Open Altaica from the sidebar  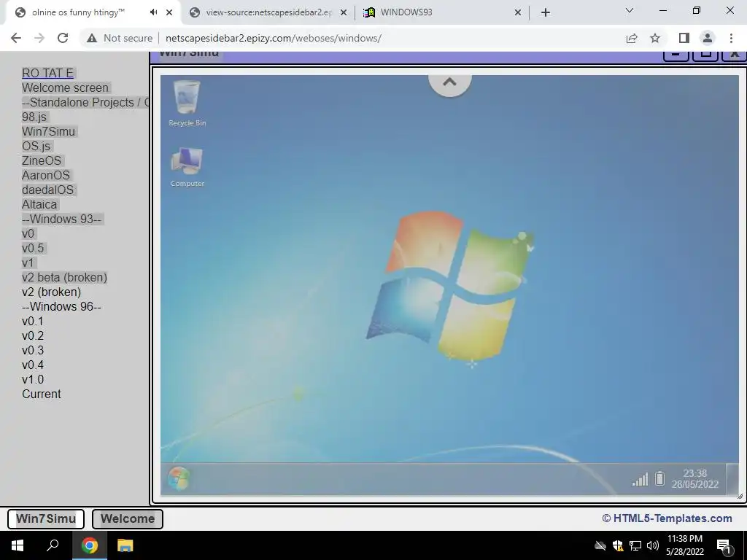(x=39, y=204)
